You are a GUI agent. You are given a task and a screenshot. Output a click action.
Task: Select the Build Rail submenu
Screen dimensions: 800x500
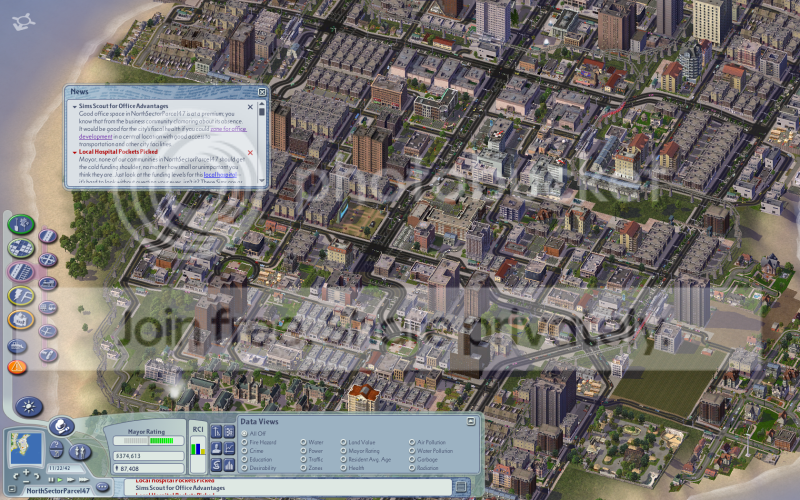(47, 283)
